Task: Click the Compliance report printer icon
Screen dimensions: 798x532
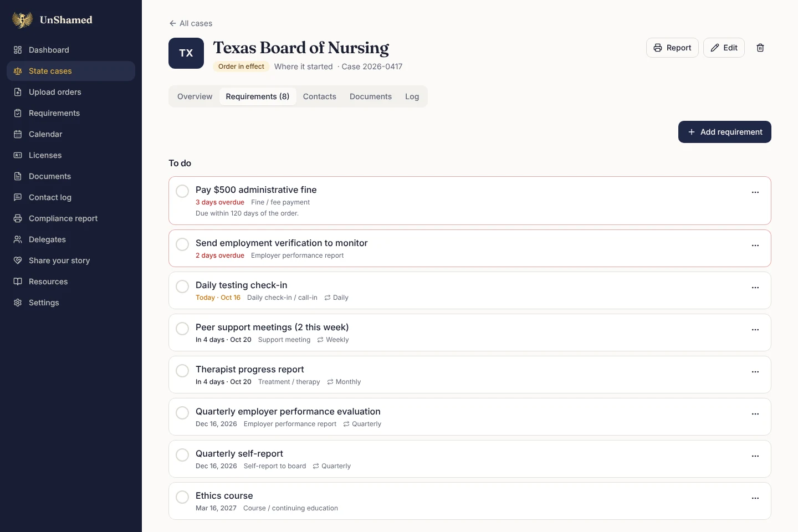Action: coord(18,218)
